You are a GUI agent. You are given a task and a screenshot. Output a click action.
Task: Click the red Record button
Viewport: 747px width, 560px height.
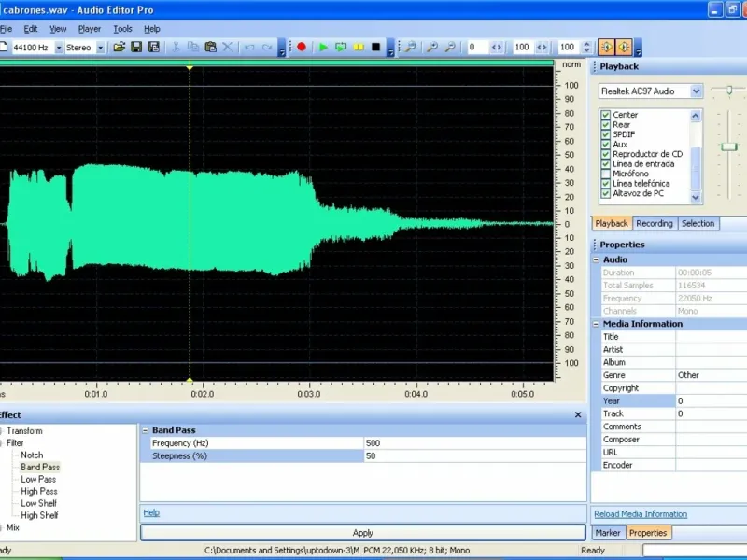(302, 47)
